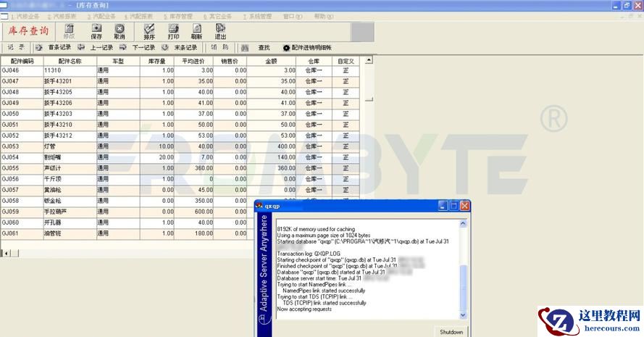Open the 库存管理 menu
644x337 pixels.
177,17
